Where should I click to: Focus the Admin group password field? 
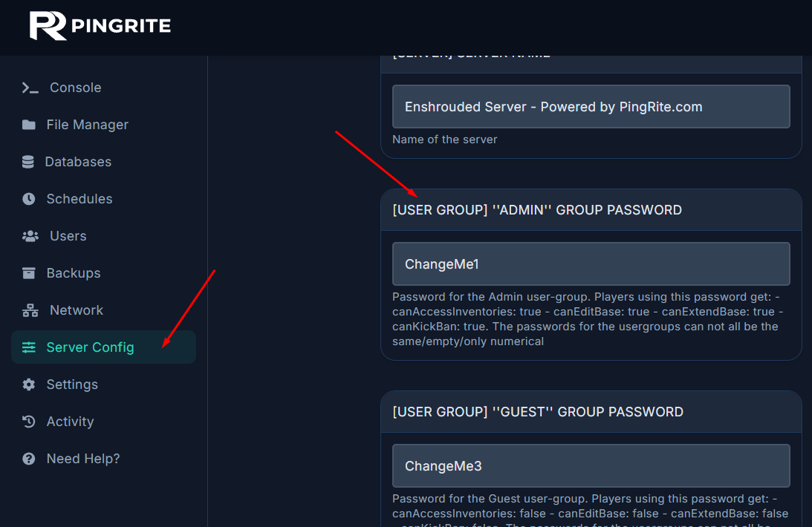point(591,263)
